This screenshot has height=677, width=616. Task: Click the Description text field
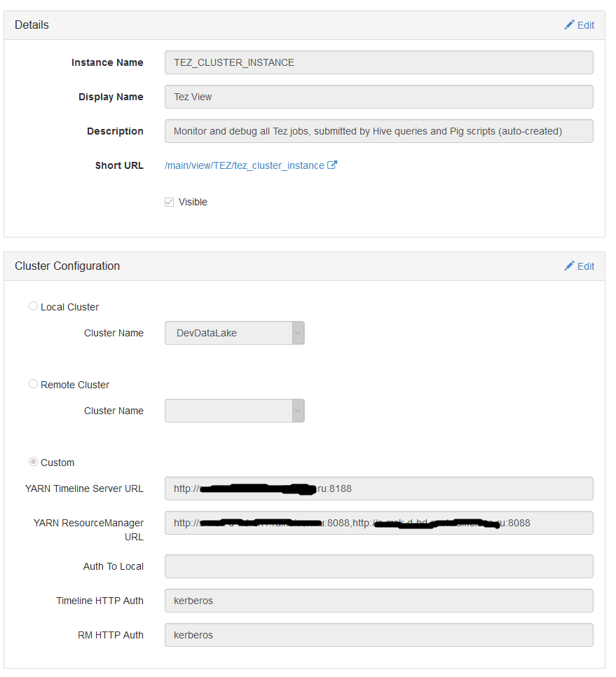click(378, 131)
